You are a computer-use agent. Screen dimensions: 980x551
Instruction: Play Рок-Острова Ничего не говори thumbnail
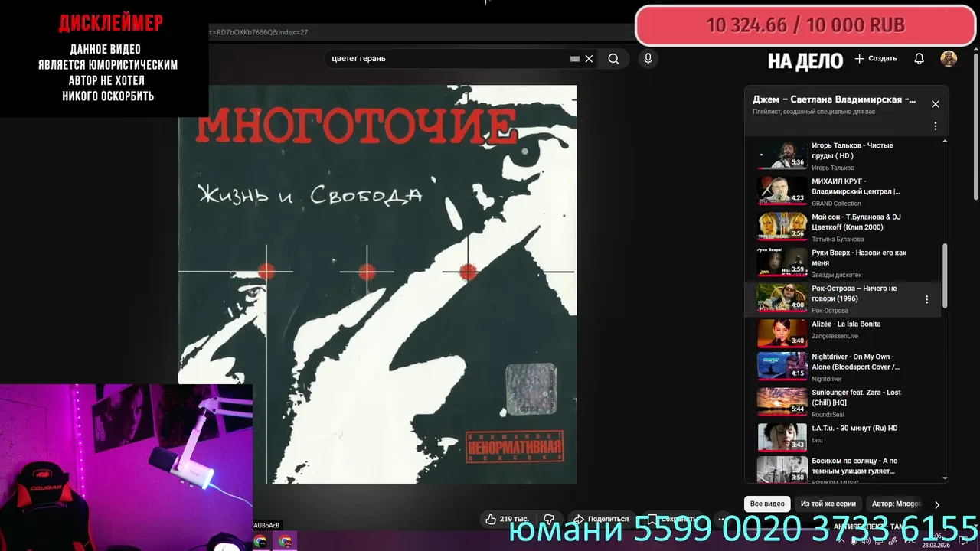[x=782, y=298]
